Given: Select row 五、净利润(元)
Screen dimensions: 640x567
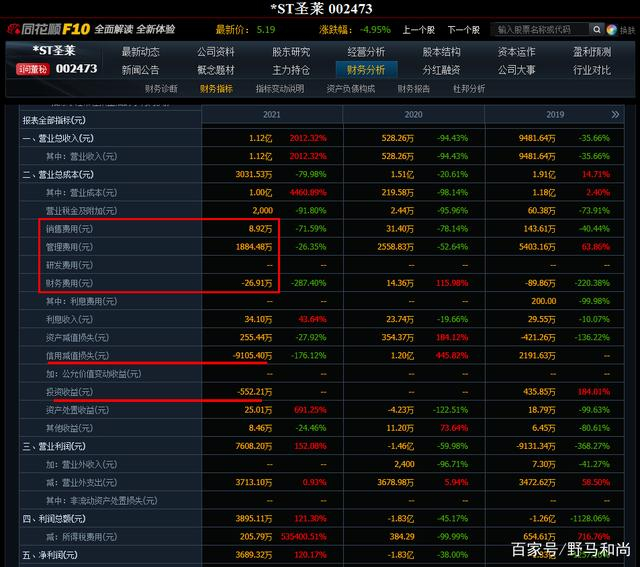Looking at the screenshot, I should point(322,555).
